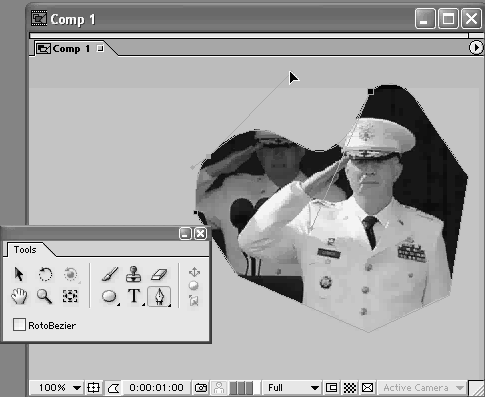Screen dimensions: 485x397
Task: Select the Eraser tool
Action: [159, 274]
